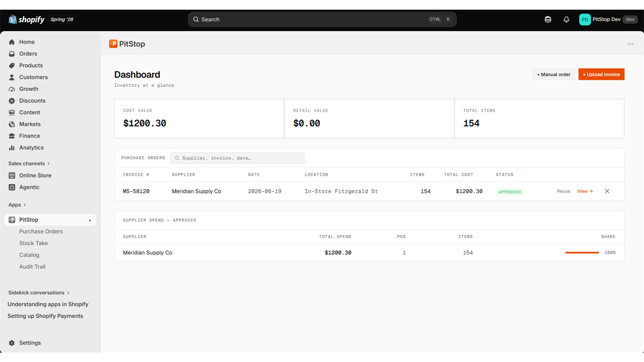Click the 100% share value

610,253
